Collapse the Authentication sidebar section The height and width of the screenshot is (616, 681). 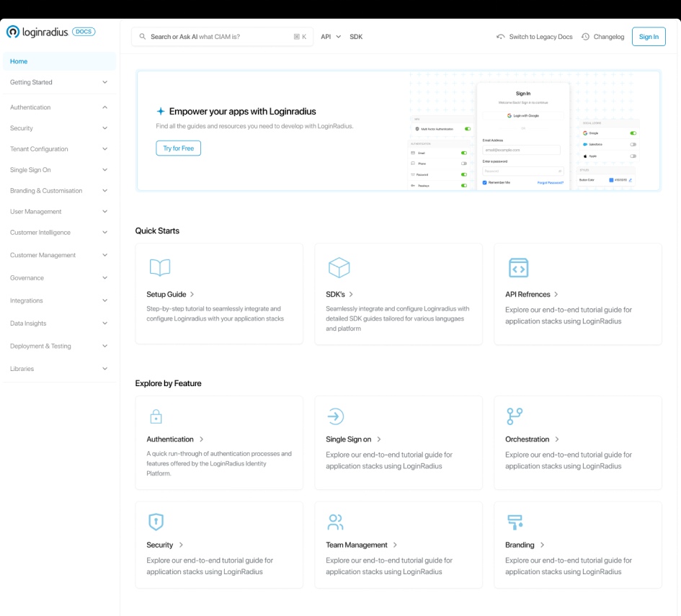point(59,107)
